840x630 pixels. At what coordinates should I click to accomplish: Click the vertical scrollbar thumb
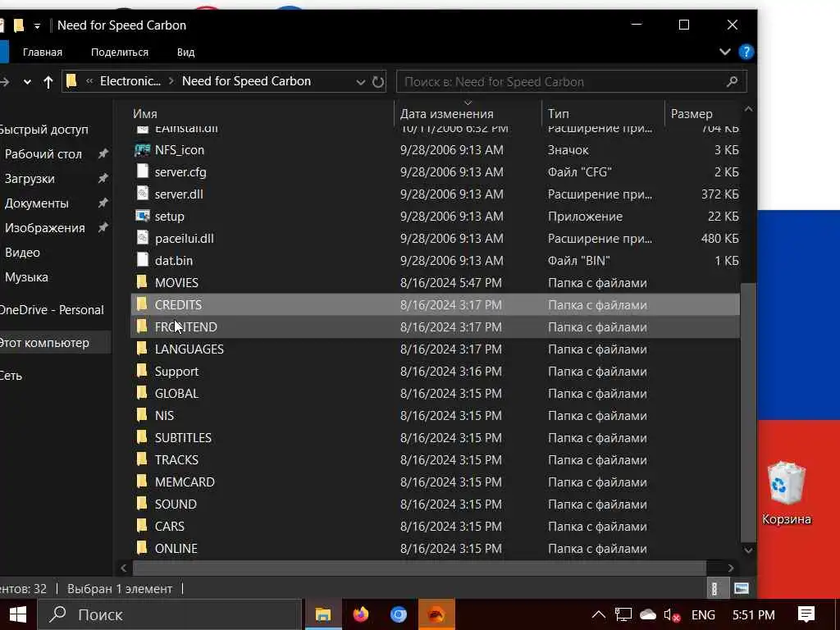pos(748,413)
